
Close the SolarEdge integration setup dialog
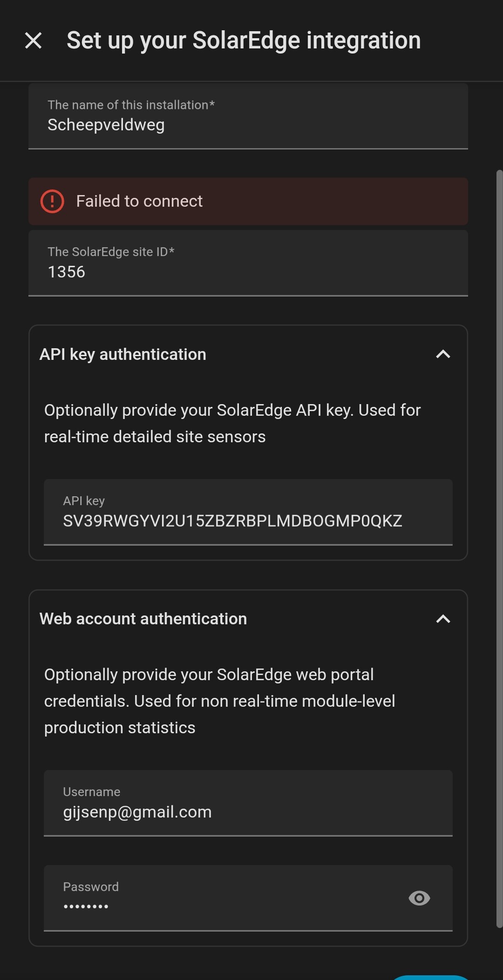[33, 41]
